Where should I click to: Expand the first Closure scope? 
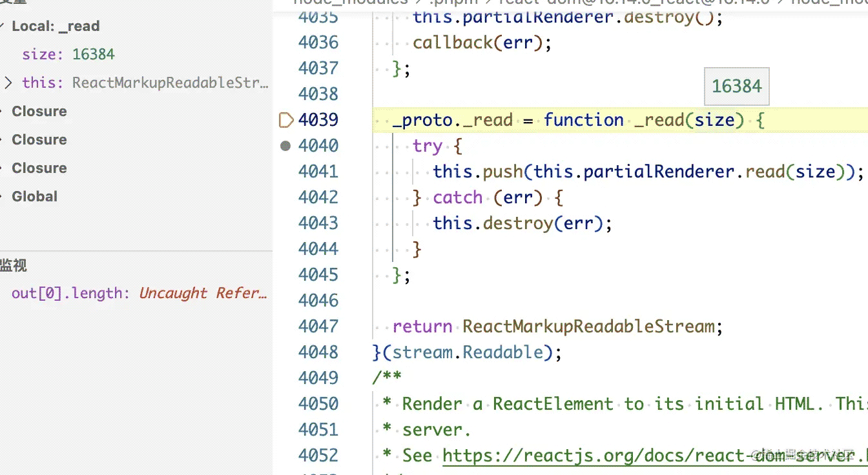click(x=39, y=111)
